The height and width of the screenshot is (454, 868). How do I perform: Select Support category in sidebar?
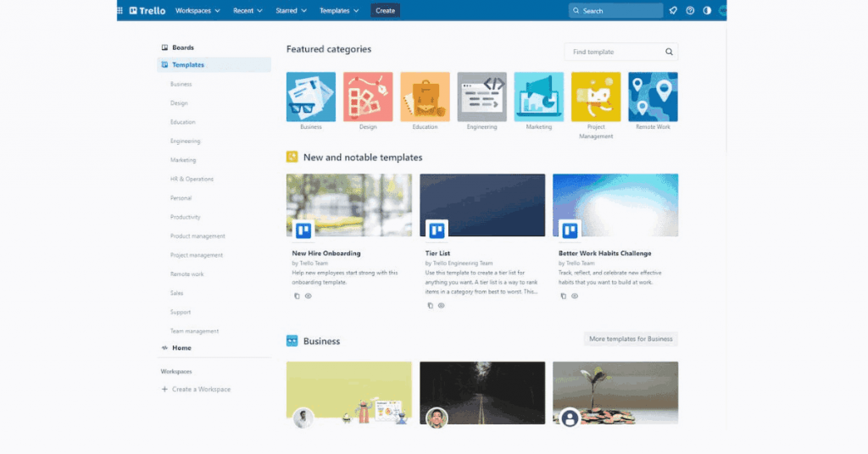point(181,313)
